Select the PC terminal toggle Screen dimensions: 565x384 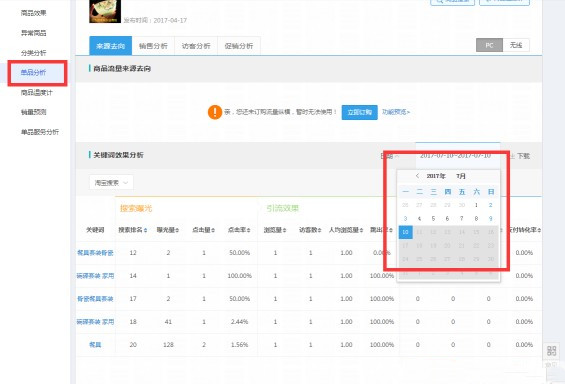489,45
